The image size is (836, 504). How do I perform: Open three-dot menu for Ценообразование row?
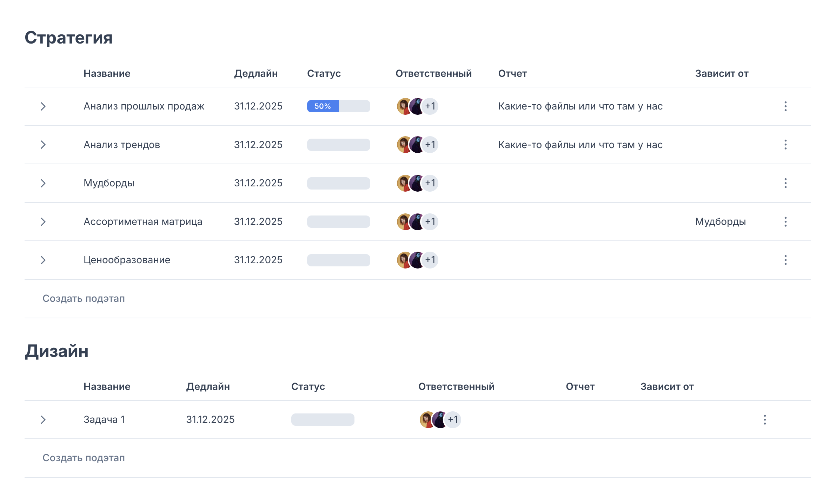[x=785, y=260]
